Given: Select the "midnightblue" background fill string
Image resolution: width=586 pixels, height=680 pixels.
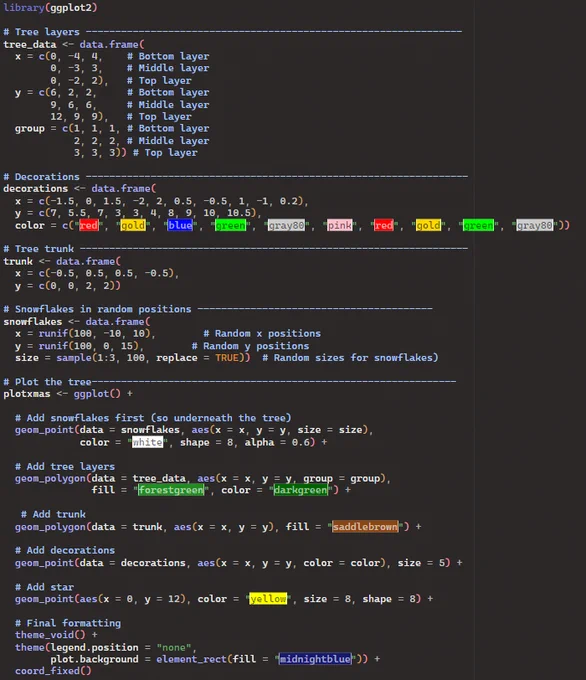Looking at the screenshot, I should coord(315,659).
